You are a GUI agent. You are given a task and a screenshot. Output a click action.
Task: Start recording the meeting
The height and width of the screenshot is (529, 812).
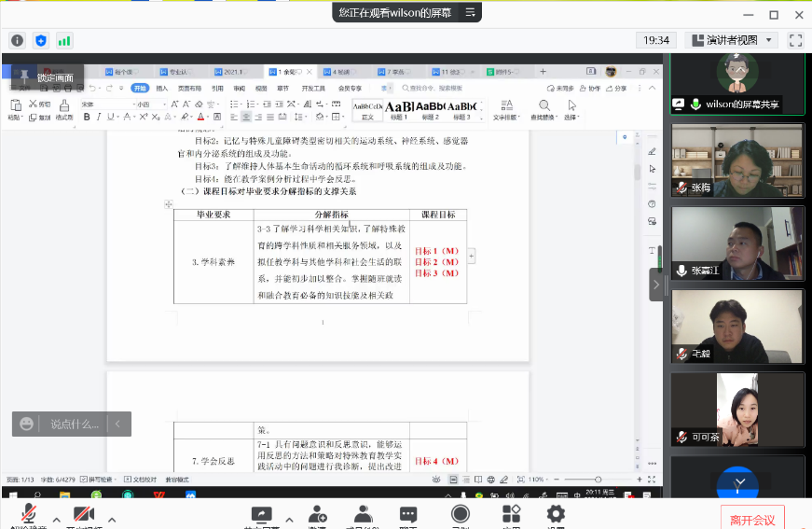(x=460, y=514)
